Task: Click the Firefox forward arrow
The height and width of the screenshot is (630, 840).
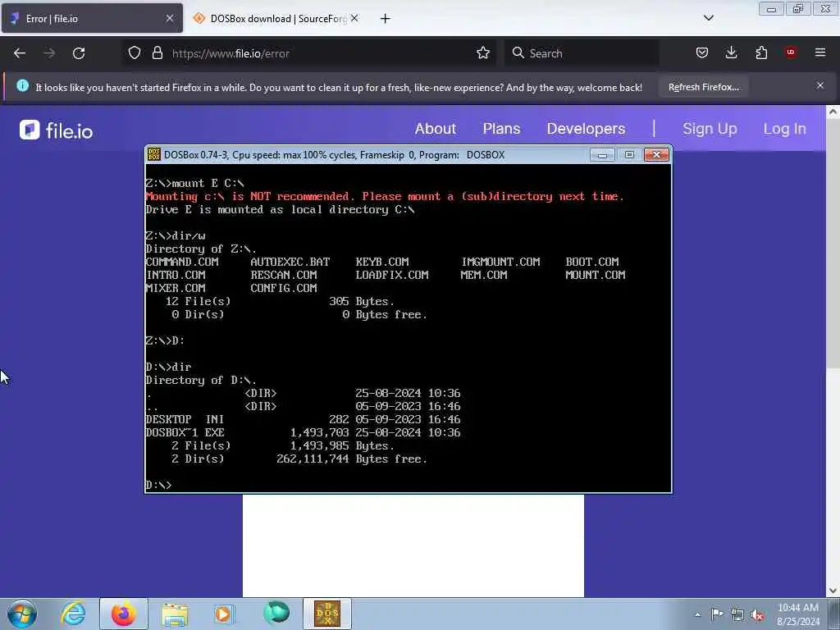Action: tap(49, 53)
